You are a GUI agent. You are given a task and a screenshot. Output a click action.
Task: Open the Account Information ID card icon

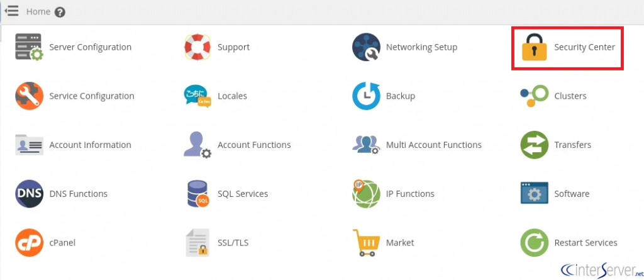(29, 145)
